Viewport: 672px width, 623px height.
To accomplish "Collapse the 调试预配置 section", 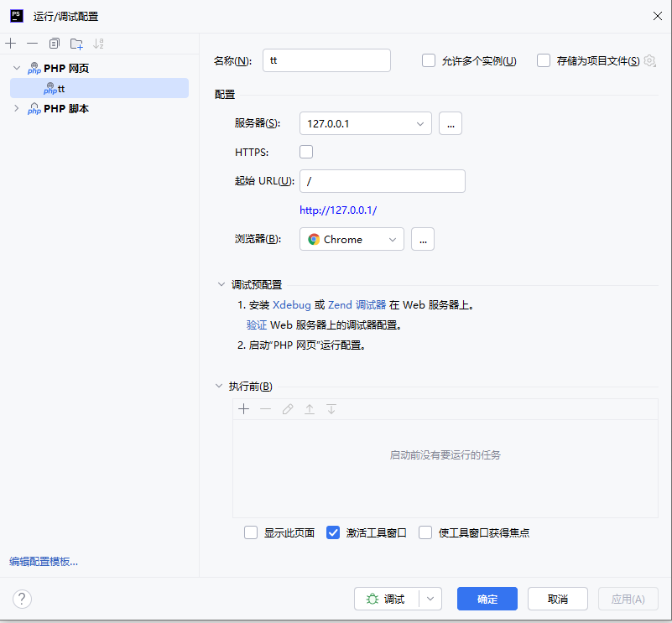I will click(x=221, y=284).
